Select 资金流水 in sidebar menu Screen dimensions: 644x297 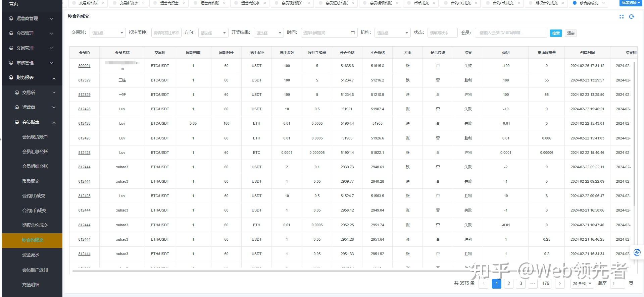coord(31,255)
